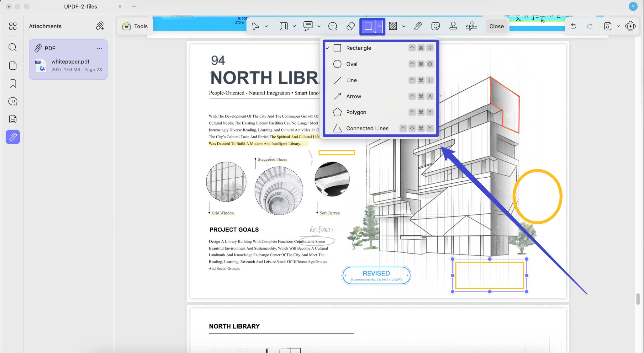Expand the shape tool dropdown arrow

click(379, 26)
